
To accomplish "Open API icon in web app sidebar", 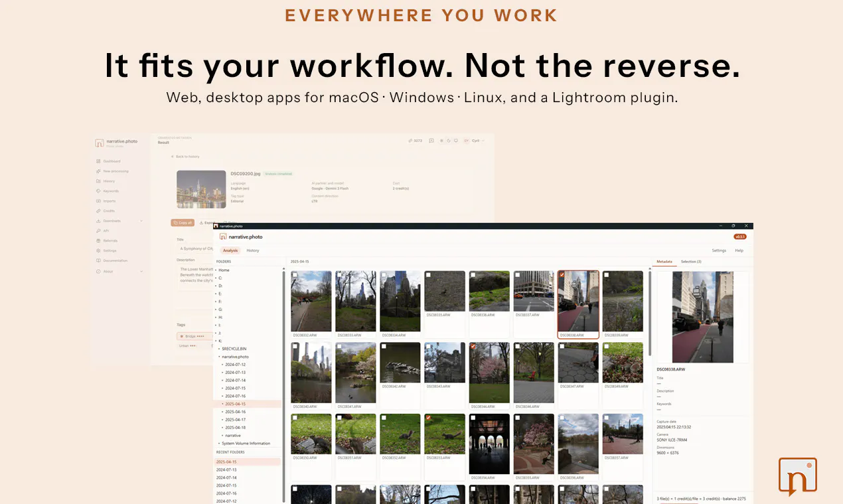I will [x=98, y=231].
